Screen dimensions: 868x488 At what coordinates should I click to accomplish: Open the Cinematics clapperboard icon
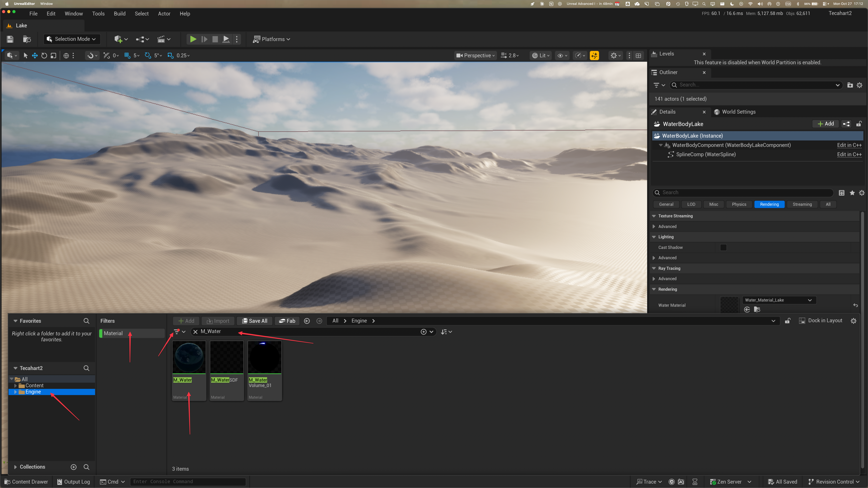click(164, 39)
